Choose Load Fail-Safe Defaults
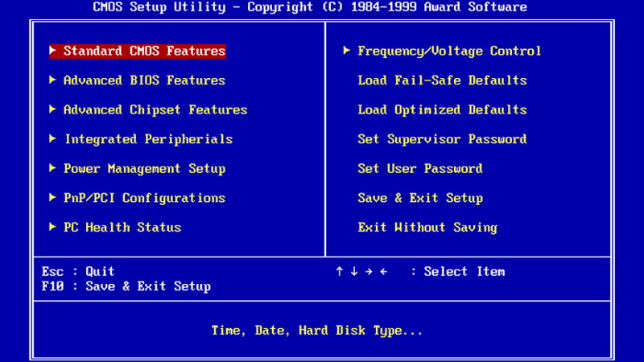 coord(442,80)
